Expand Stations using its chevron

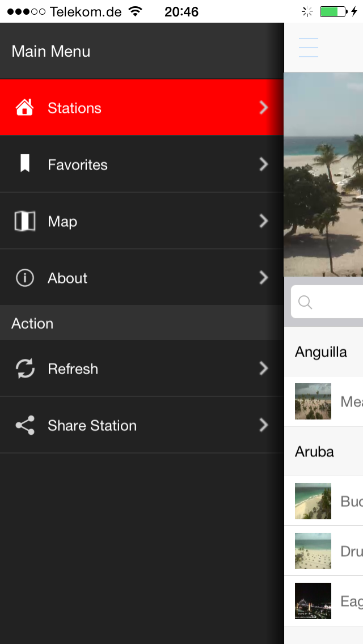coord(264,108)
